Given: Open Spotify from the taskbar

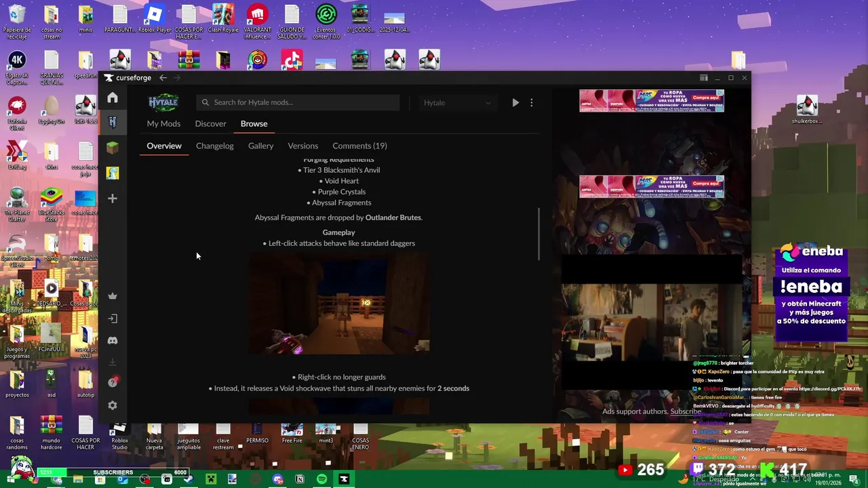Looking at the screenshot, I should click(x=321, y=479).
